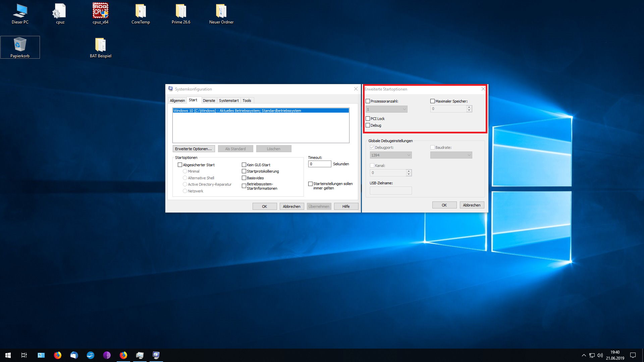Viewport: 644px width, 362px height.
Task: Enable the Prozessoranzahl checkbox
Action: tap(368, 101)
